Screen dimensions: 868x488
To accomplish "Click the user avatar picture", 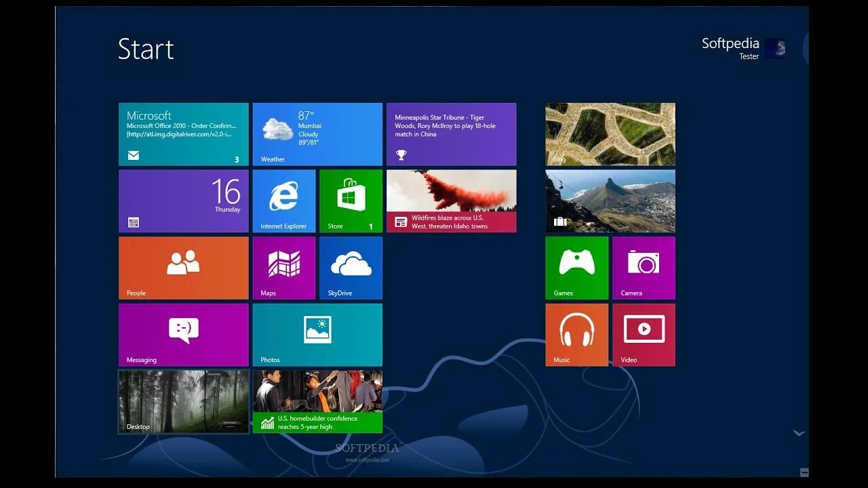I will click(x=775, y=48).
